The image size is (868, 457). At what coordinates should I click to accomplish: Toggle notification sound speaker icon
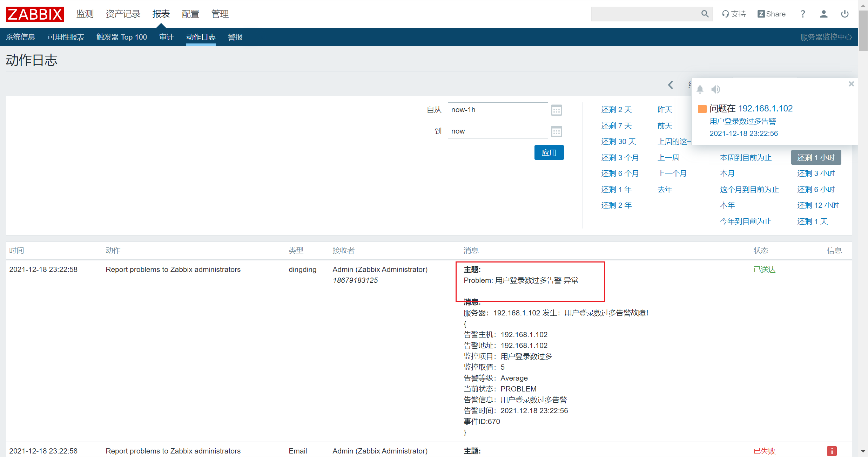716,89
